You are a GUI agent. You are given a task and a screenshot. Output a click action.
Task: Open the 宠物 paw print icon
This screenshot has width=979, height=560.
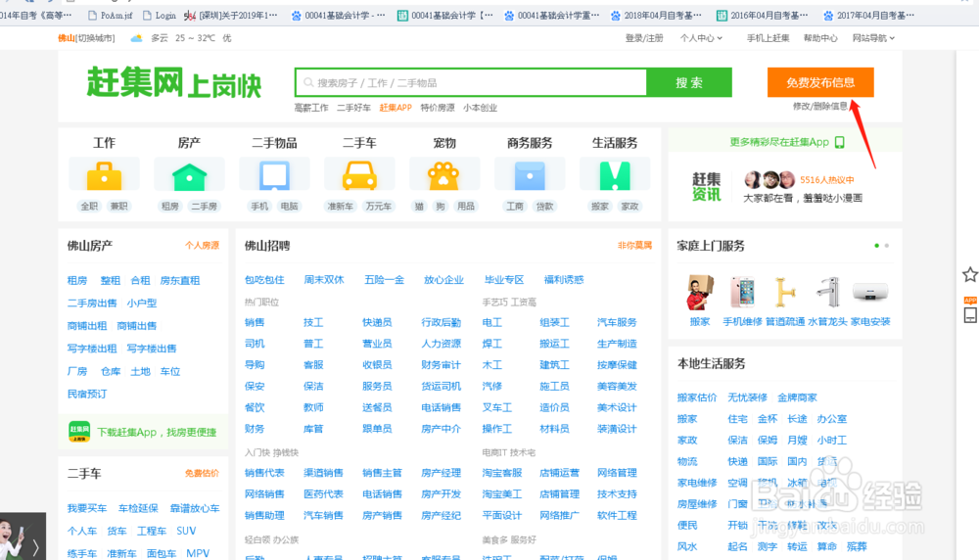pyautogui.click(x=443, y=175)
